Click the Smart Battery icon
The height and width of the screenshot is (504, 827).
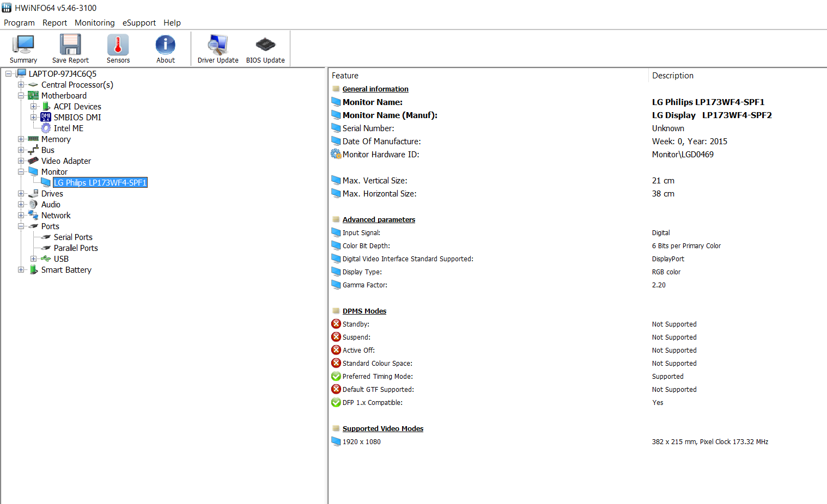34,269
